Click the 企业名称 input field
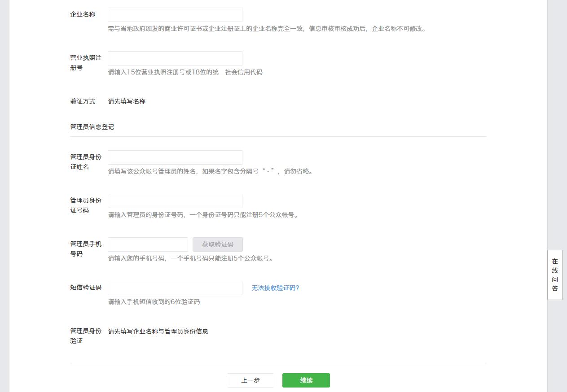Screen dimensions: 567x392 click(175, 15)
